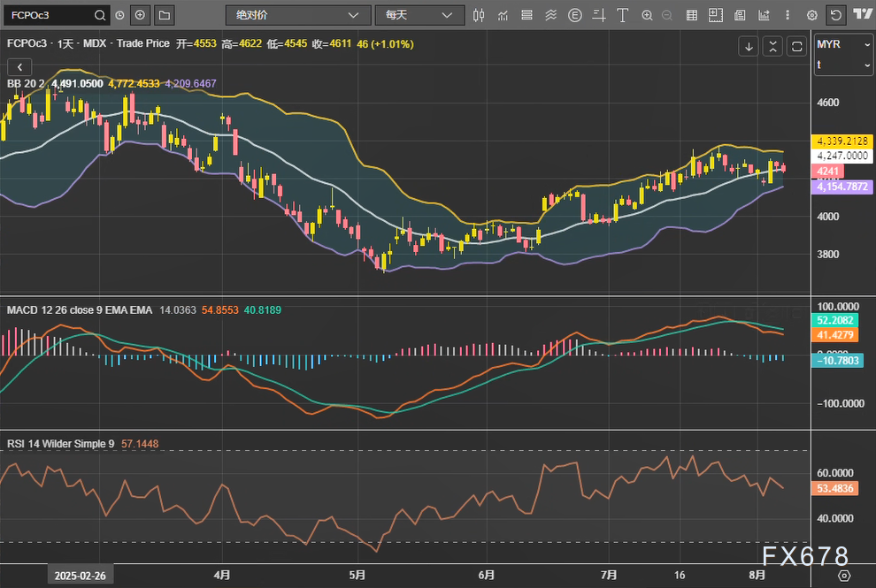Click the BB 20 2 indicator label
The height and width of the screenshot is (588, 876).
click(x=27, y=83)
